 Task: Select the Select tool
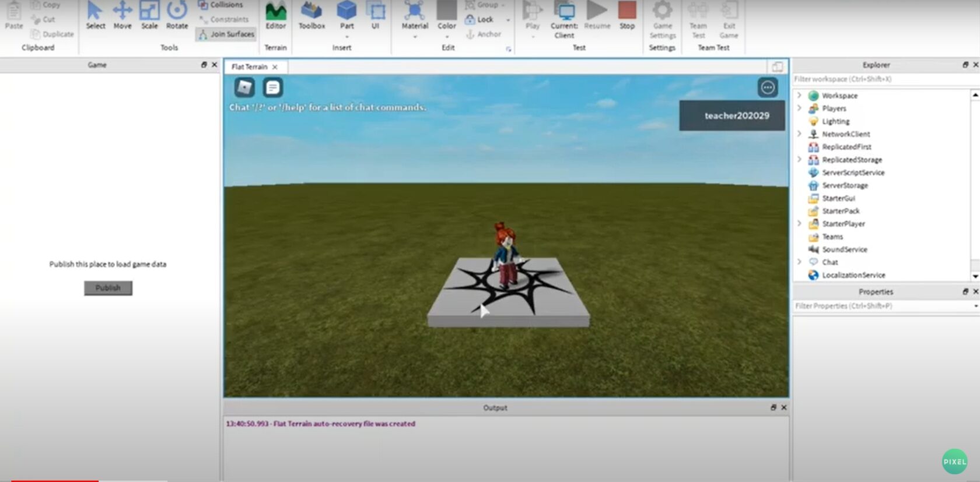[95, 16]
